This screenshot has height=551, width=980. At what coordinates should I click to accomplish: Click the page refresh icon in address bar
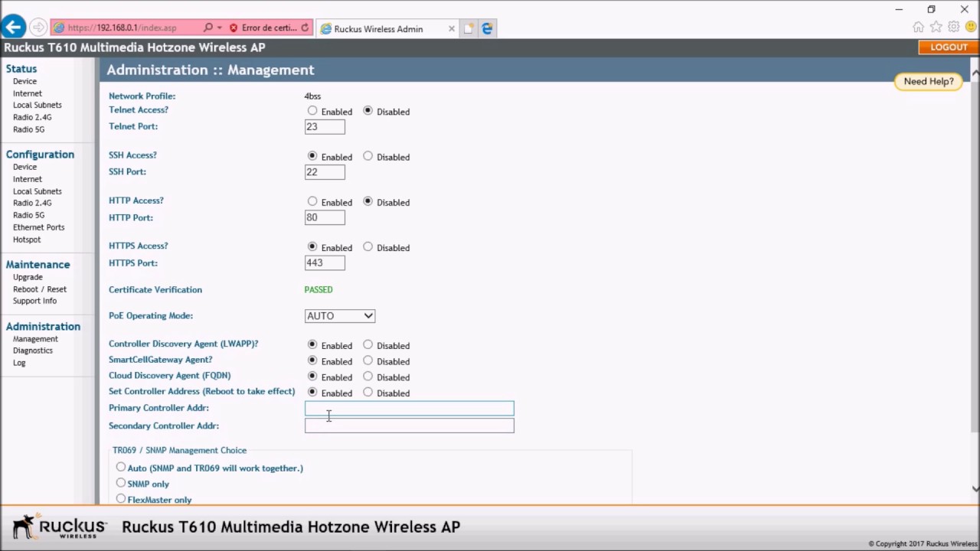coord(305,28)
